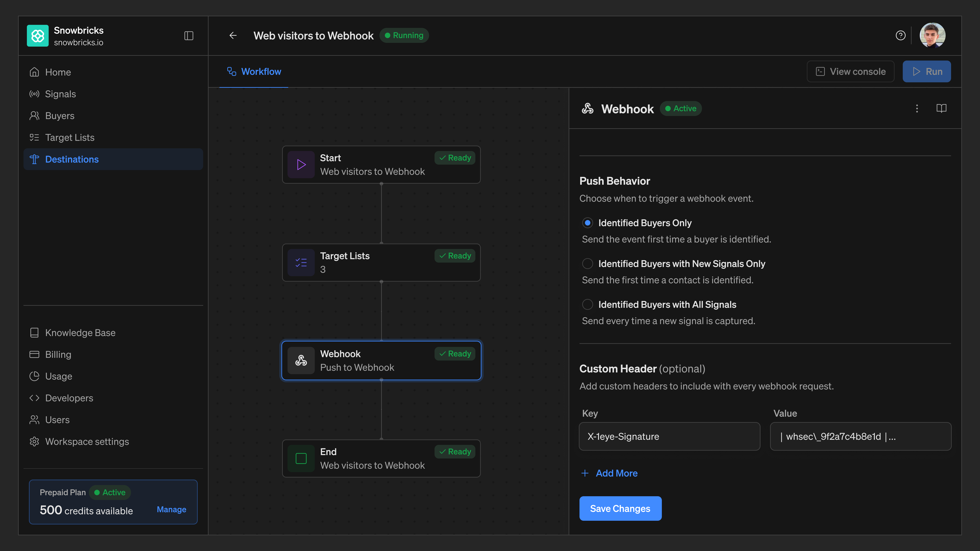Select the End workflow node

coord(381,459)
